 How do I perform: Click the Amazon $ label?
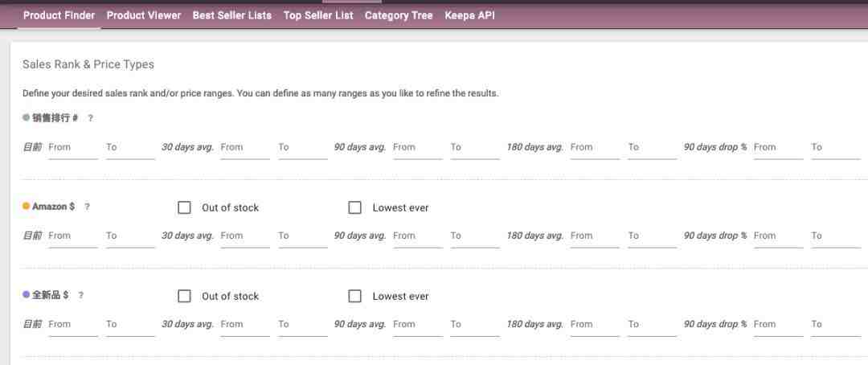53,207
